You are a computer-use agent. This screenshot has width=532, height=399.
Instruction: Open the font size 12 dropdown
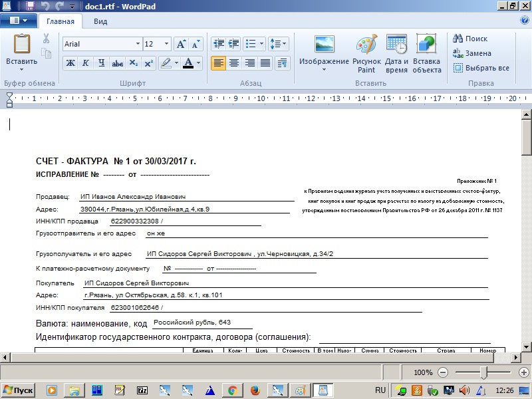[166, 45]
